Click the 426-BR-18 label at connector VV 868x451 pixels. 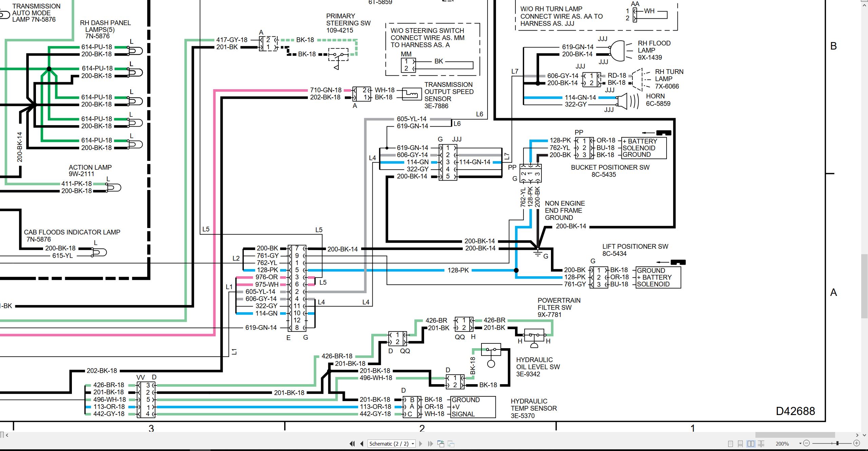point(108,385)
